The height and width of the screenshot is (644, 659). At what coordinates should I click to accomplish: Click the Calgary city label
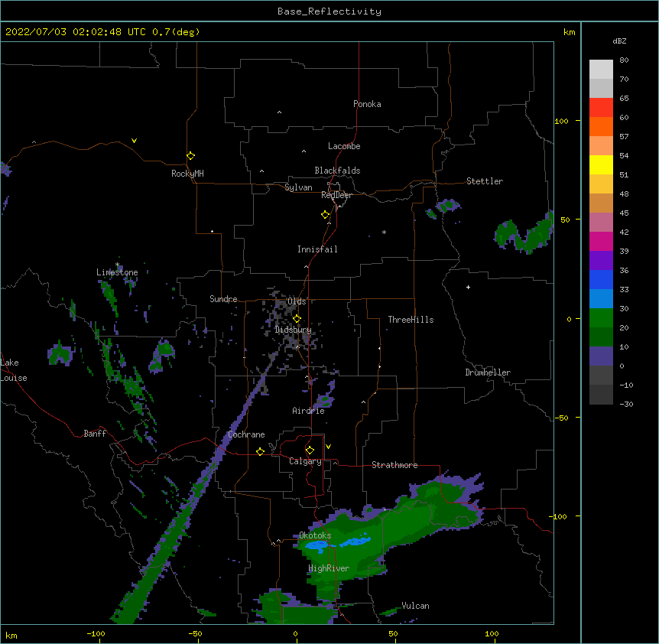coord(305,461)
